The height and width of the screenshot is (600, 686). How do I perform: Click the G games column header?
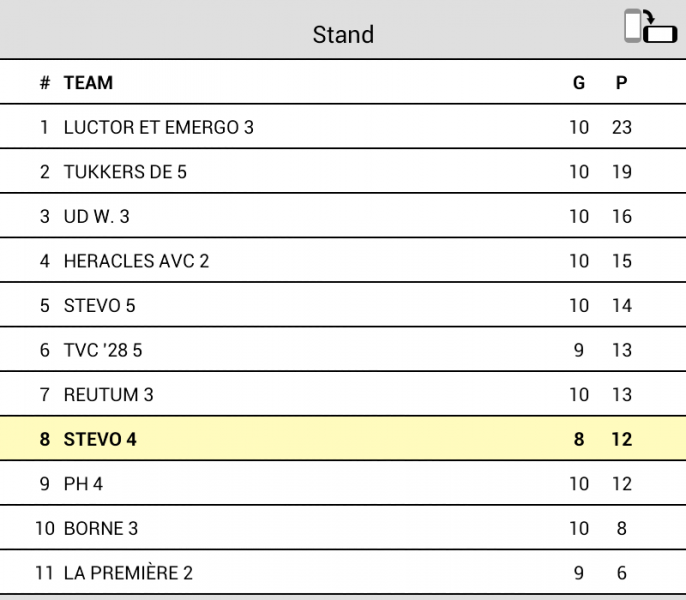(x=579, y=83)
